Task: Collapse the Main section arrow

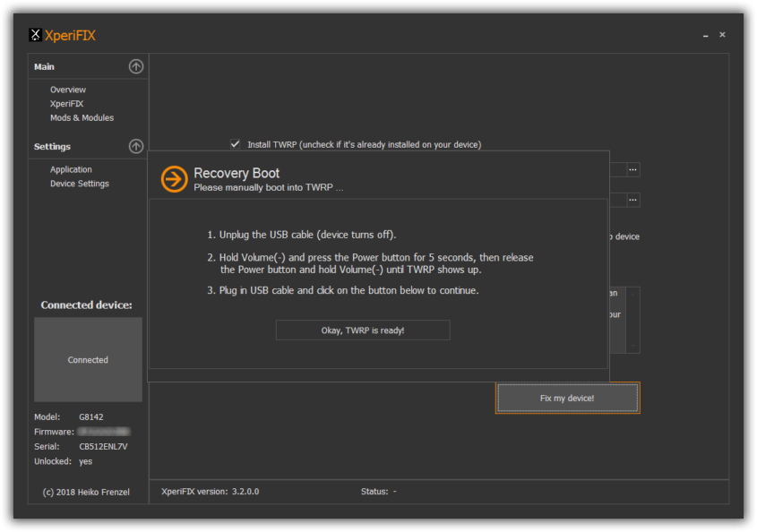Action: pyautogui.click(x=135, y=66)
